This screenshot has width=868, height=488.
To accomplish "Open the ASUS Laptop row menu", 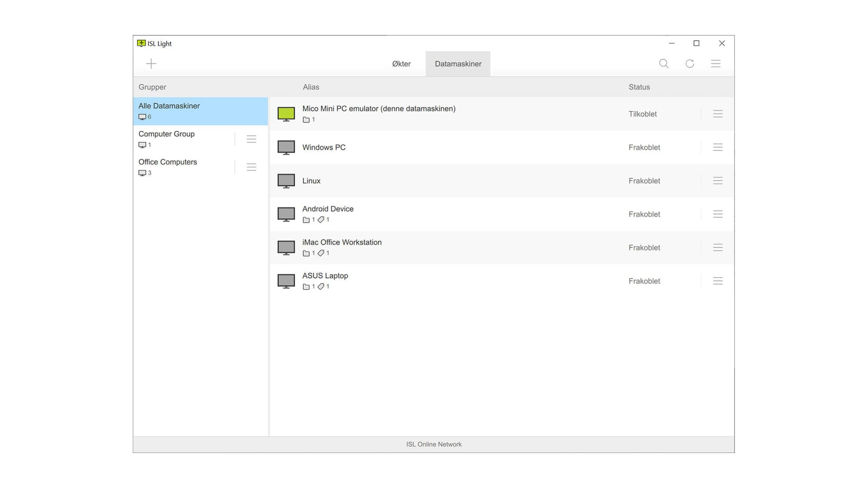I will pos(717,281).
